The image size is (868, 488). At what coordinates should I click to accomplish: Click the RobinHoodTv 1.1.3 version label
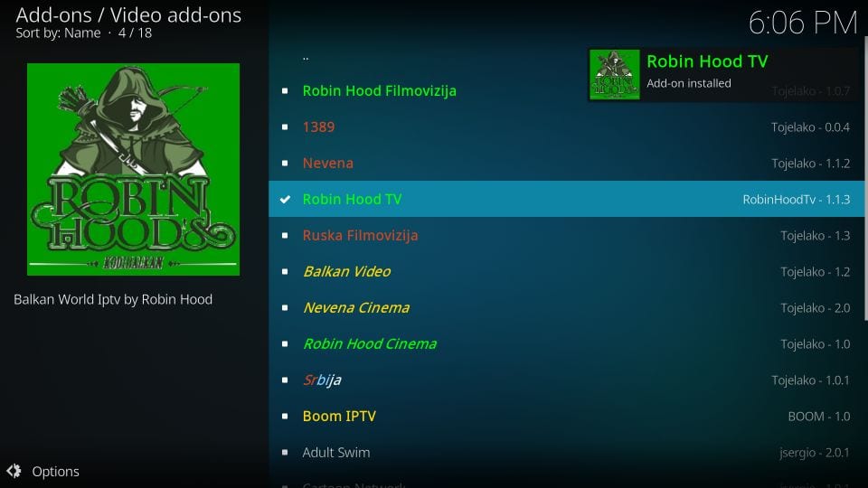796,199
